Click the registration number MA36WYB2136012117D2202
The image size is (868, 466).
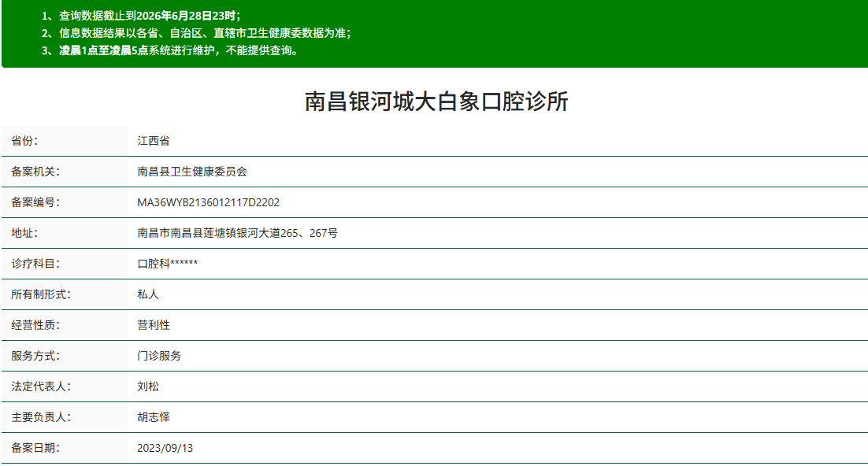[208, 202]
